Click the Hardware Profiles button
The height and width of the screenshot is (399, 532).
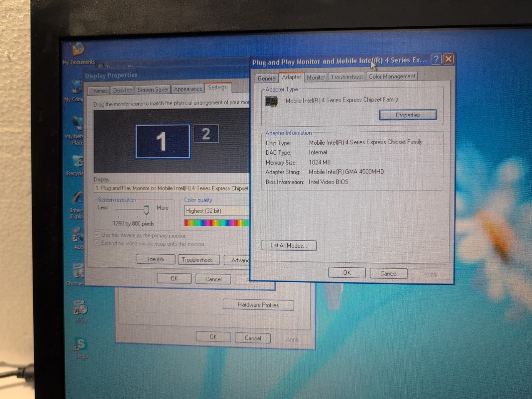(258, 305)
